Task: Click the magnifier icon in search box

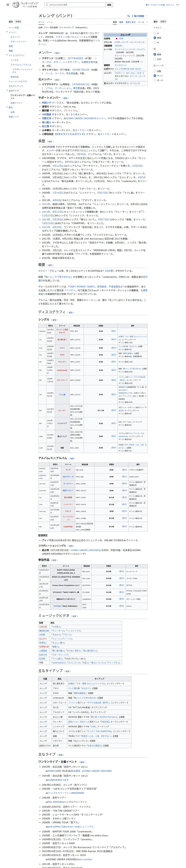Action: (x=47, y=5)
